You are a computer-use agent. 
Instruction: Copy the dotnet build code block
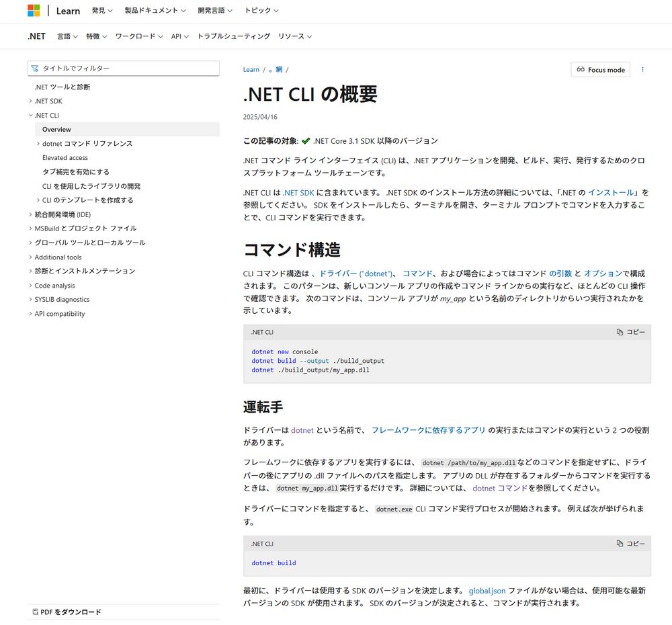click(x=630, y=544)
